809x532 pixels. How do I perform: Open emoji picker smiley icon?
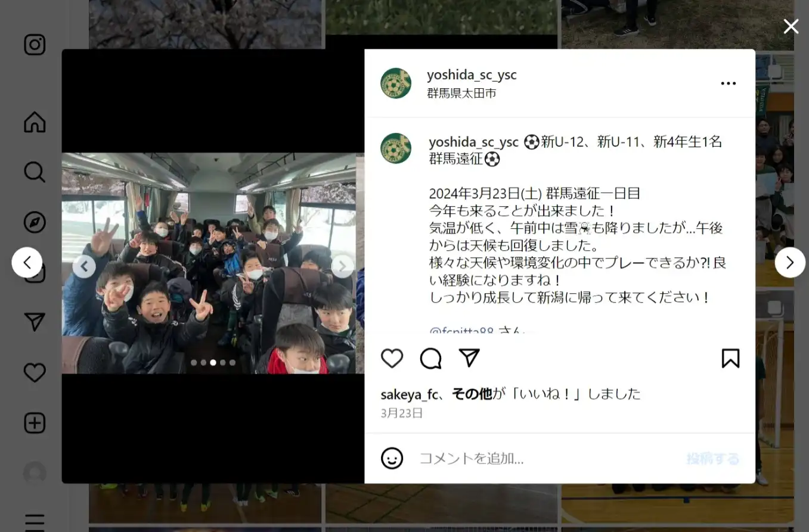[x=392, y=458]
